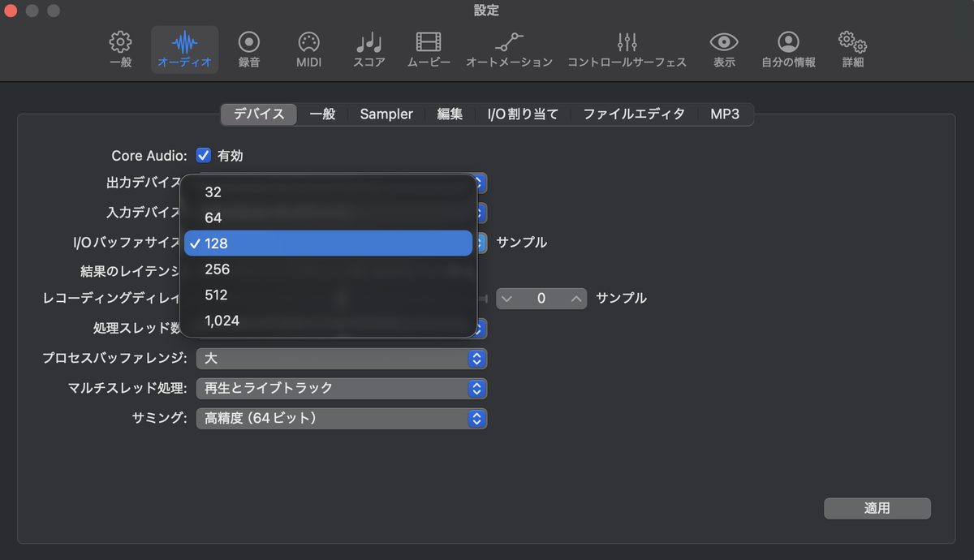Switch to the 編集 tab
The height and width of the screenshot is (560, 974).
[450, 114]
